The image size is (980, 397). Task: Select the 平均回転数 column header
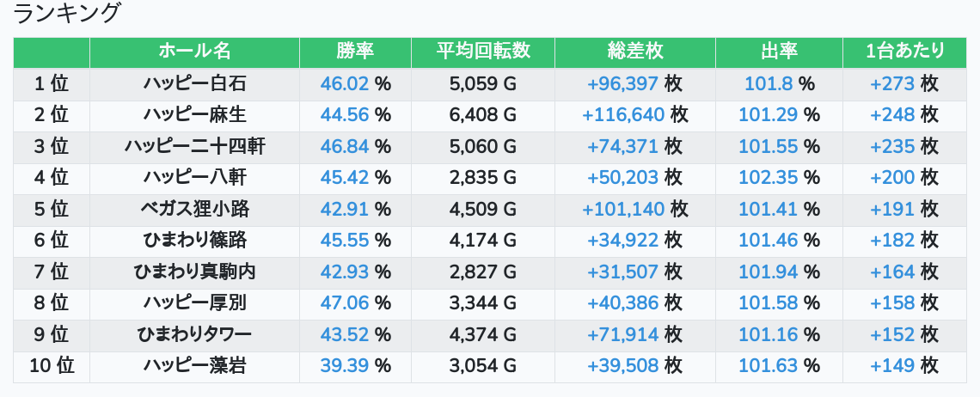[483, 52]
